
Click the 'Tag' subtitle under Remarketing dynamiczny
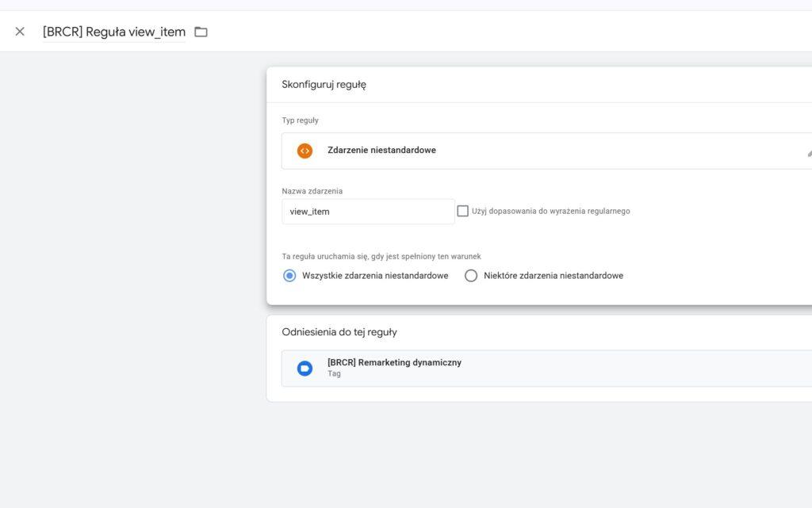click(334, 374)
